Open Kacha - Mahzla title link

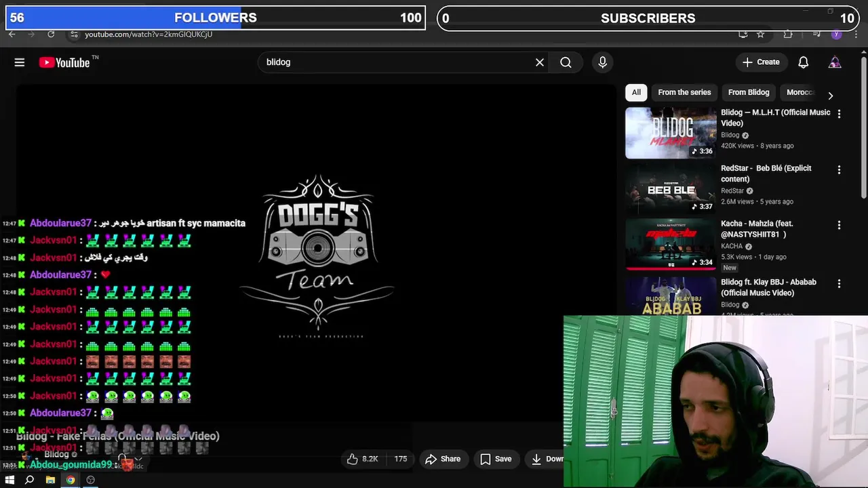757,229
